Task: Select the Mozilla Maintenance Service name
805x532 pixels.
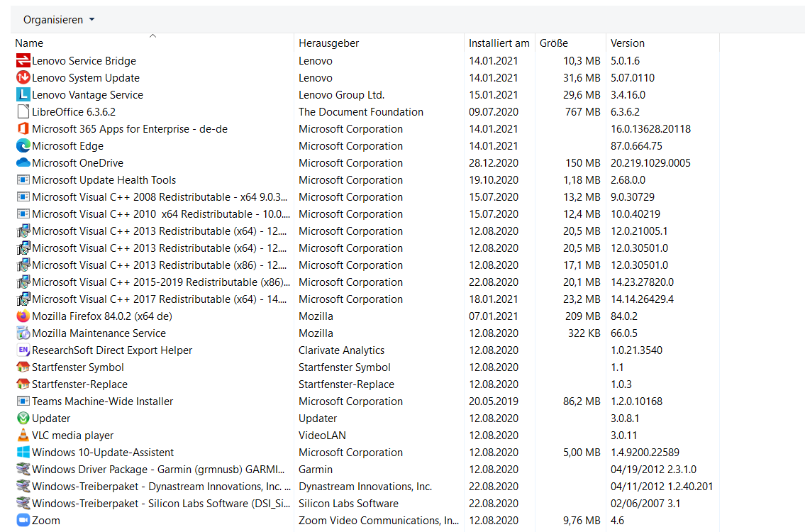Action: point(99,333)
